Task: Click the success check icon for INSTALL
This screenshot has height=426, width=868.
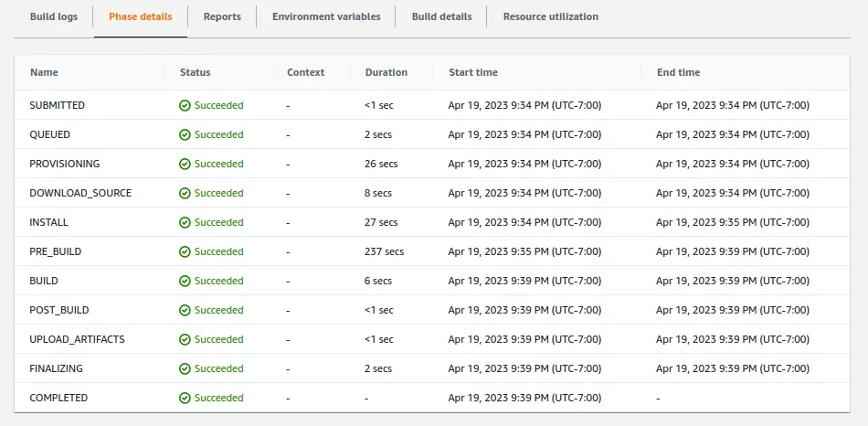Action: point(185,223)
